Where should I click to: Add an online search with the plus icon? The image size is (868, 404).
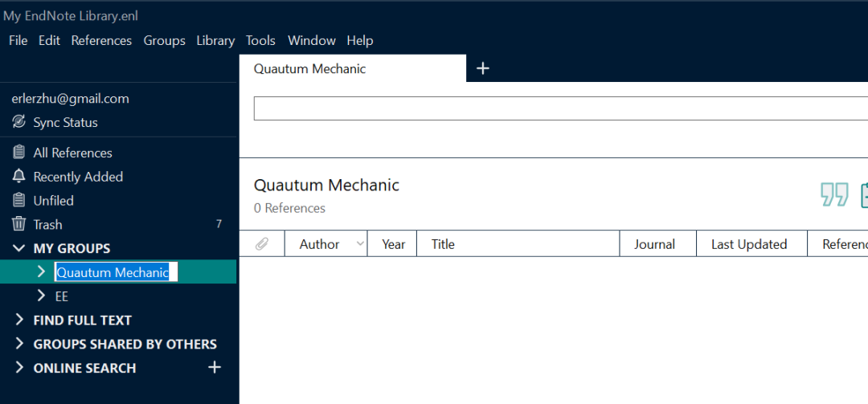tap(215, 368)
